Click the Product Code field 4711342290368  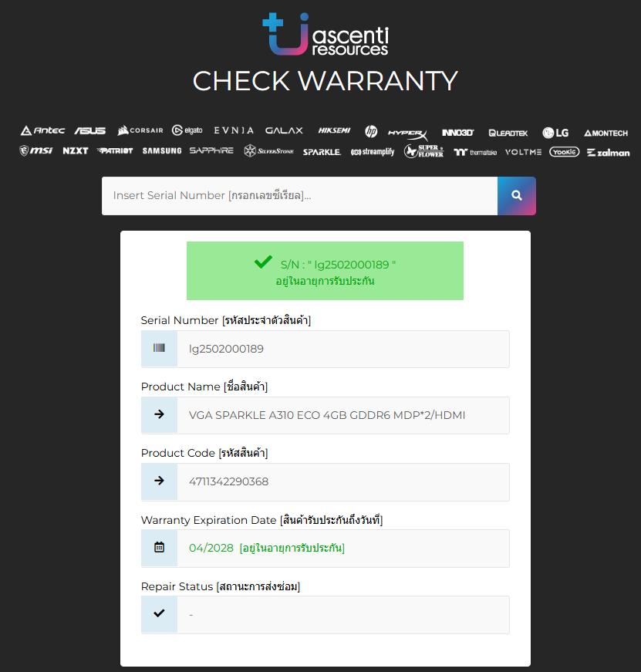(326, 481)
